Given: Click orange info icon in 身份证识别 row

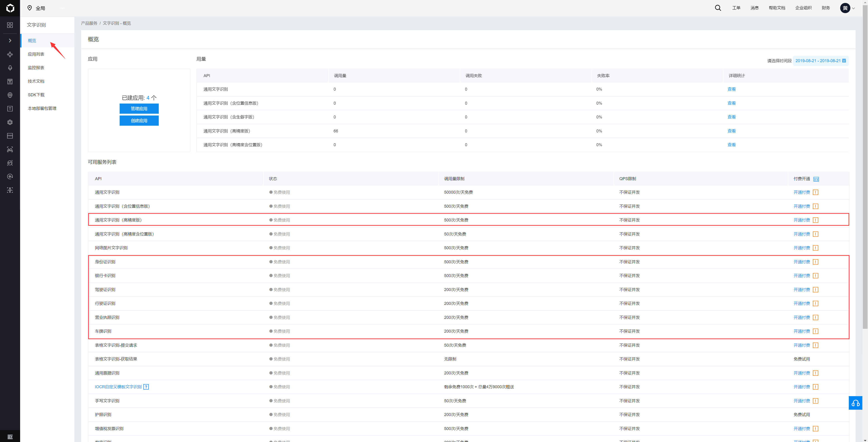Looking at the screenshot, I should pyautogui.click(x=816, y=262).
